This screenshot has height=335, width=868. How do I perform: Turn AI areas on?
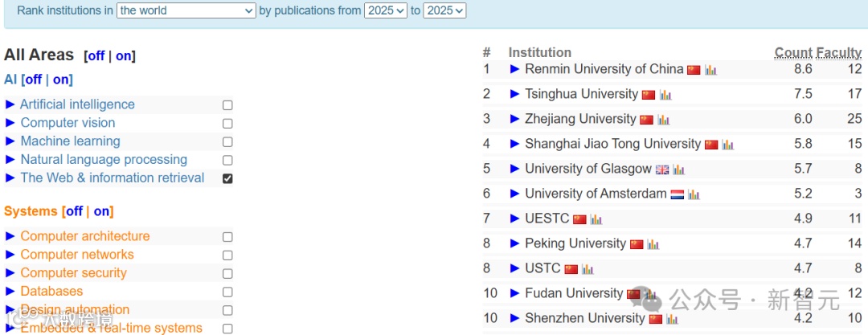[61, 80]
